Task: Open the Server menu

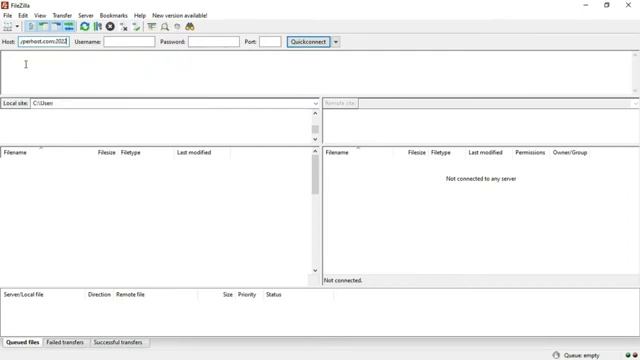Action: (86, 16)
